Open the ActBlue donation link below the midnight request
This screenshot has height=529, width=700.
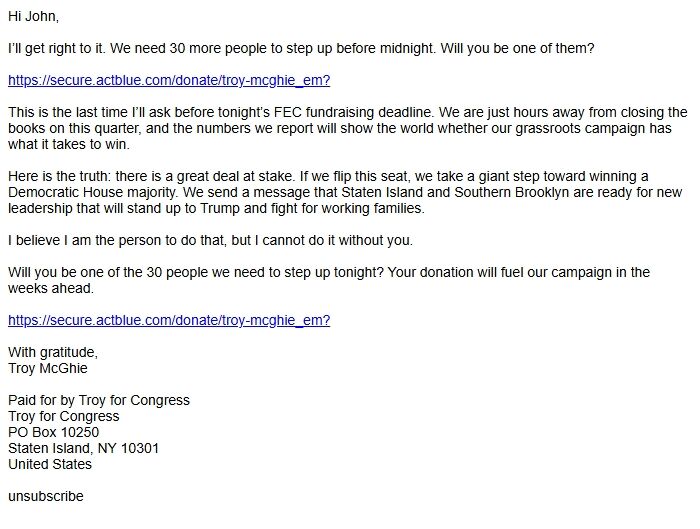click(169, 80)
